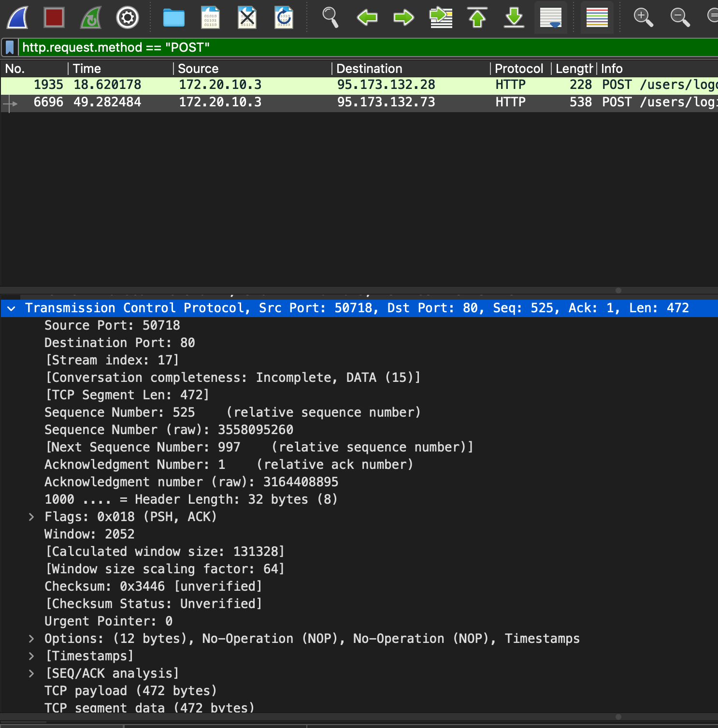
Task: Click the display filter bookmark icon
Action: 10,47
